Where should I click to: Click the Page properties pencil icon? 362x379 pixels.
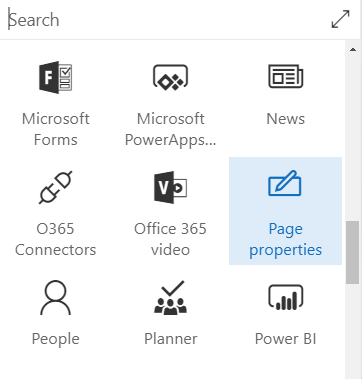coord(285,183)
